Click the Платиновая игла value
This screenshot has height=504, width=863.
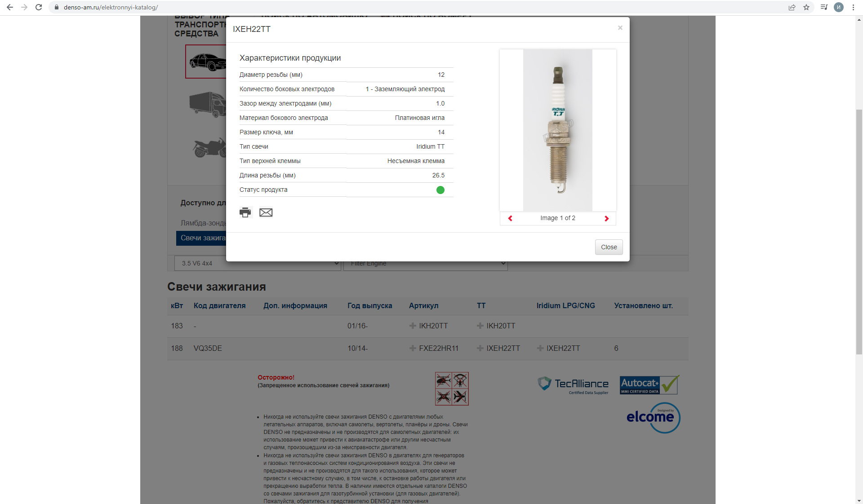pos(420,118)
